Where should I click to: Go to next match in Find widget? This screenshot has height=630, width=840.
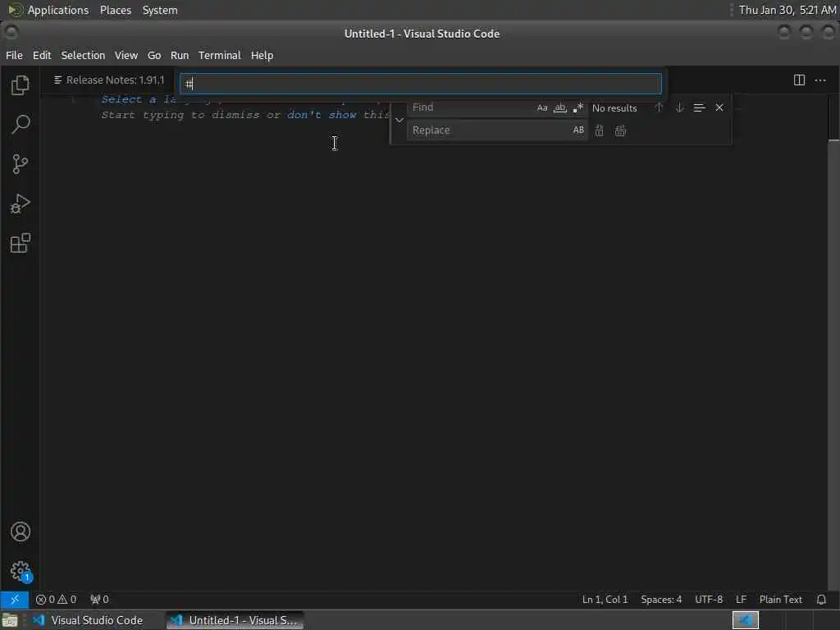click(679, 107)
